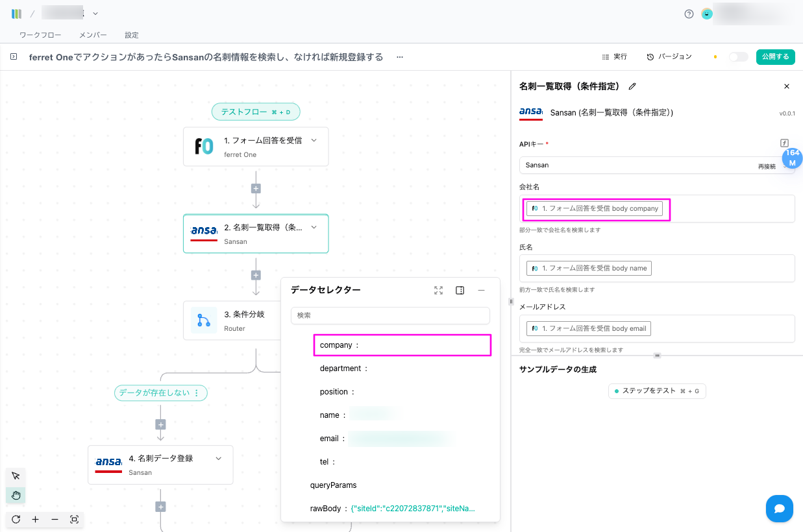The height and width of the screenshot is (532, 803).
Task: Open the メンバー tab
Action: pyautogui.click(x=93, y=35)
